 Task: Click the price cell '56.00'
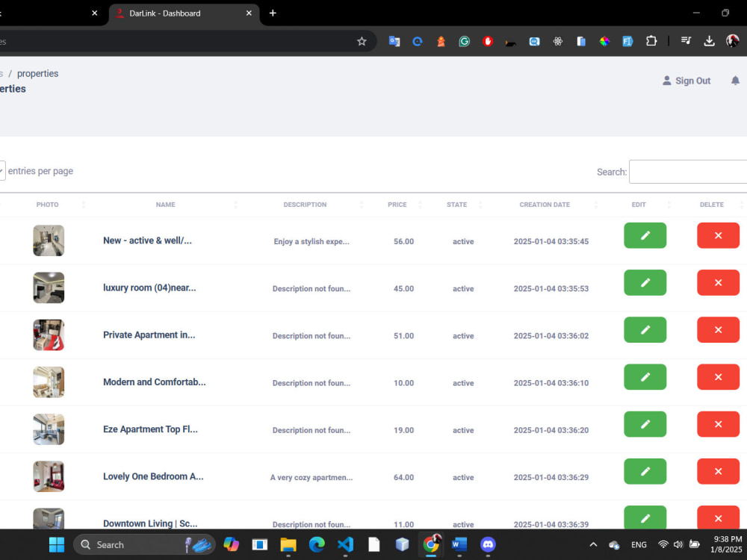[403, 241]
